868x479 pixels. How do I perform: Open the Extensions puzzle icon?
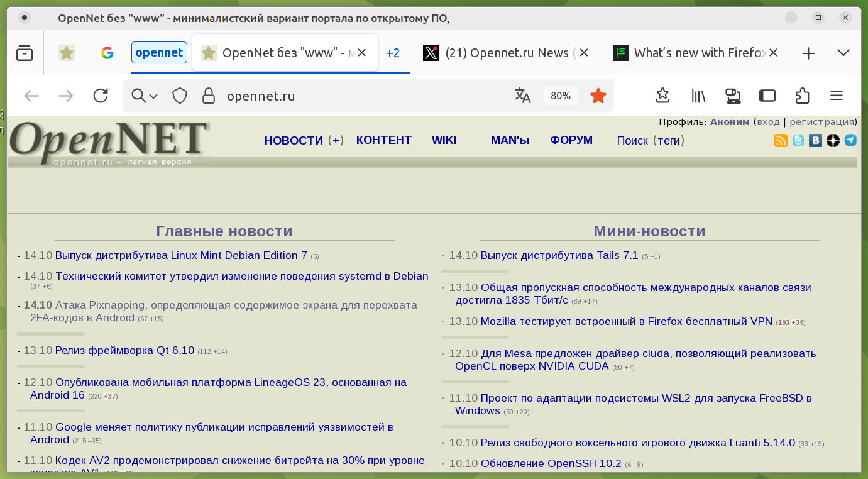pyautogui.click(x=802, y=96)
